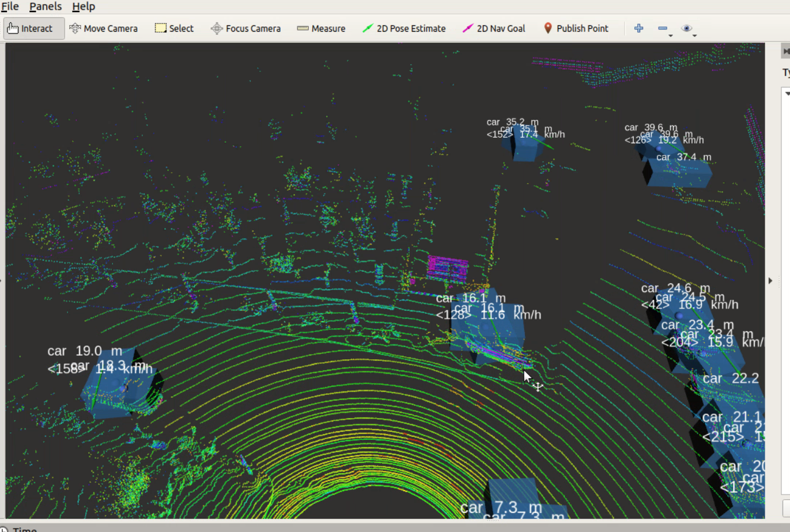
Task: Click the '<204>' track ID label
Action: [679, 343]
